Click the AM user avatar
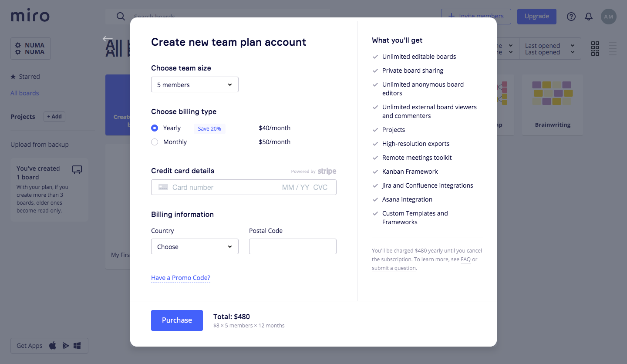The height and width of the screenshot is (364, 627). coord(608,17)
